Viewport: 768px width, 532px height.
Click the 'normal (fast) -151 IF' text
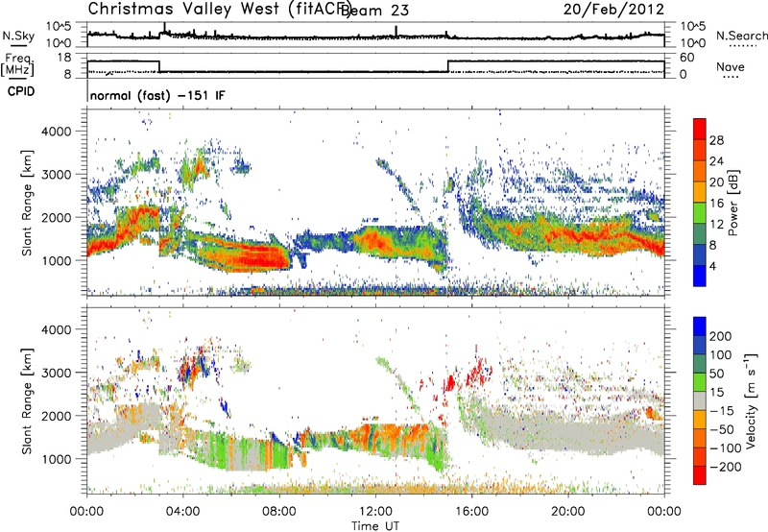pyautogui.click(x=157, y=95)
